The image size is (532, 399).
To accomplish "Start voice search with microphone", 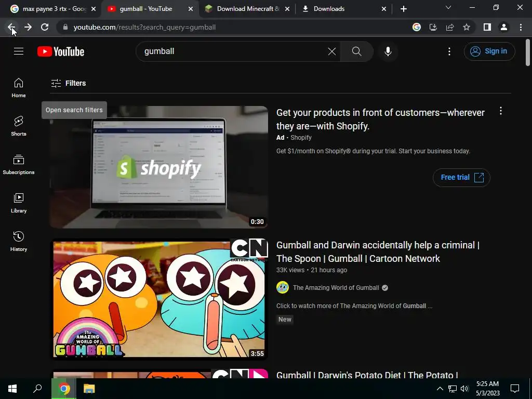I will [388, 51].
